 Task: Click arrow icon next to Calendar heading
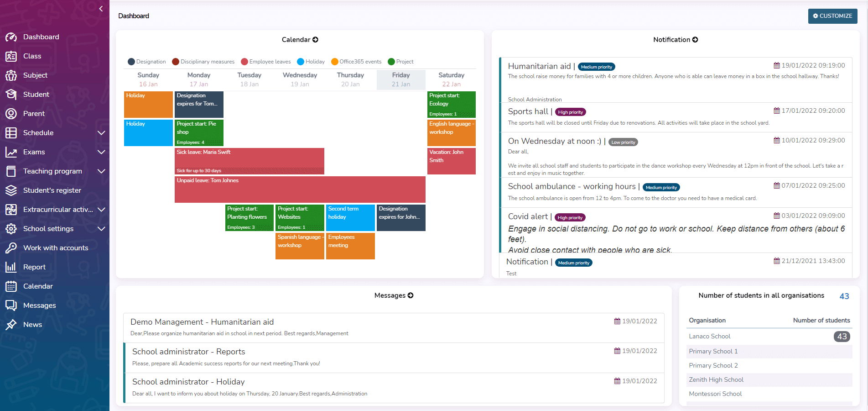pyautogui.click(x=315, y=40)
